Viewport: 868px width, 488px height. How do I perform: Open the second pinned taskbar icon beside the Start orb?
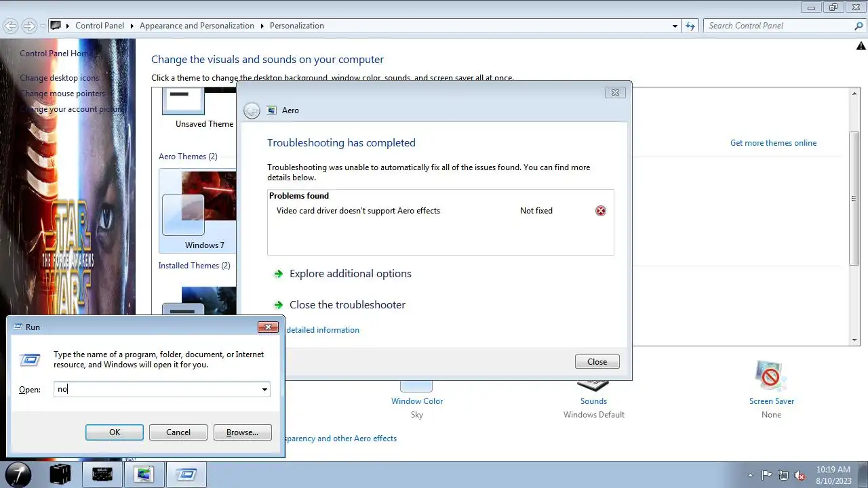[60, 474]
